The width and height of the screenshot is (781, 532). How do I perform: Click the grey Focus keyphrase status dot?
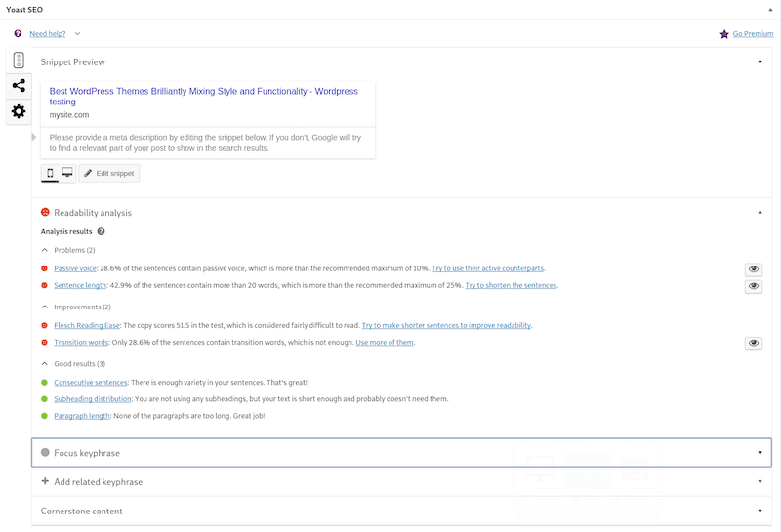[45, 452]
